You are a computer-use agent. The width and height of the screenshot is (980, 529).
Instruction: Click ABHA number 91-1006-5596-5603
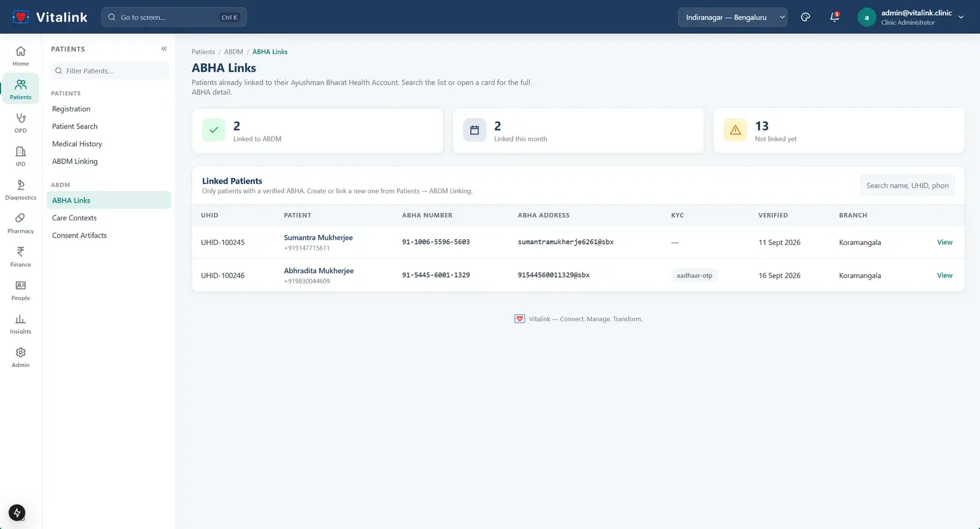pos(436,242)
